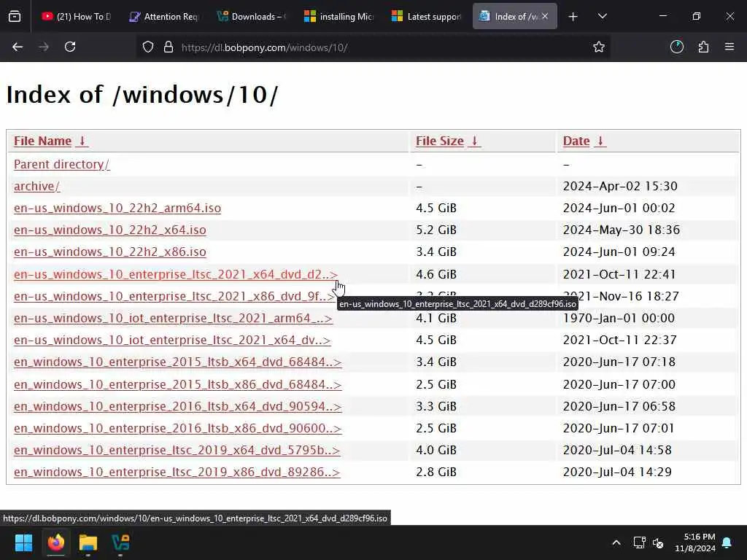Screen dimensions: 747x560
Task: Sort by Date header
Action: click(576, 141)
